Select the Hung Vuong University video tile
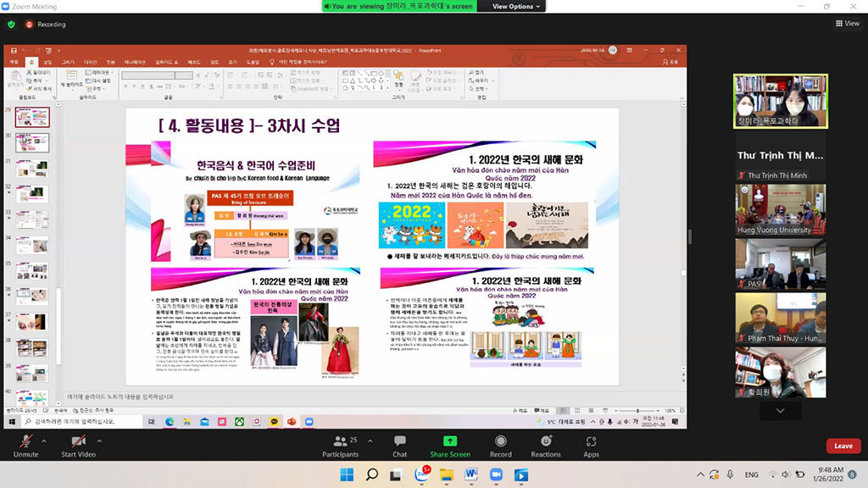Screen dimensions: 868x488 (781, 210)
